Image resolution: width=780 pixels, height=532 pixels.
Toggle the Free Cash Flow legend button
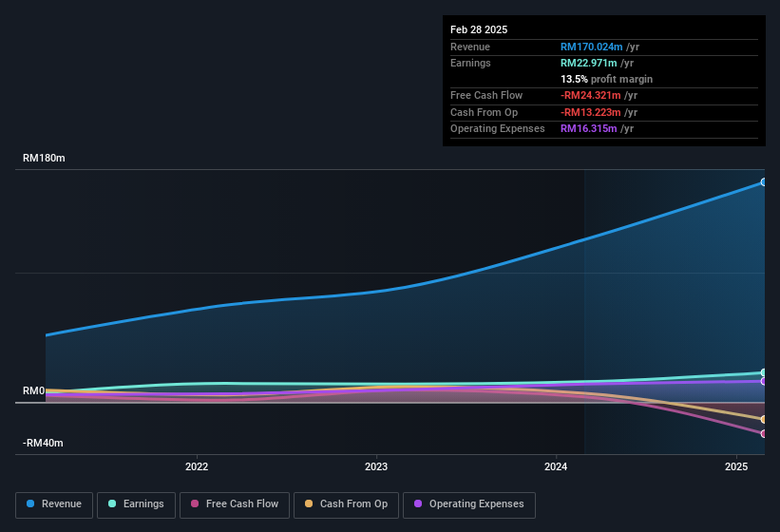pyautogui.click(x=235, y=504)
